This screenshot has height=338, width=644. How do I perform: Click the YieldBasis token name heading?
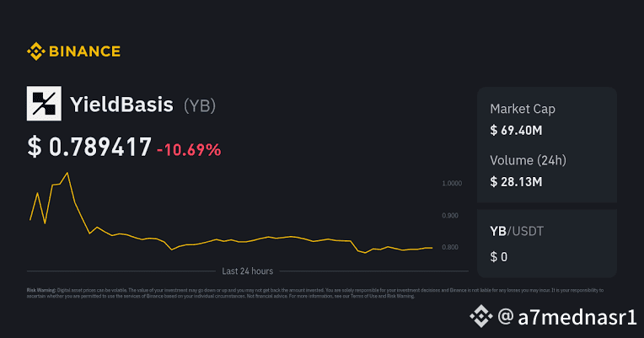[x=122, y=105]
